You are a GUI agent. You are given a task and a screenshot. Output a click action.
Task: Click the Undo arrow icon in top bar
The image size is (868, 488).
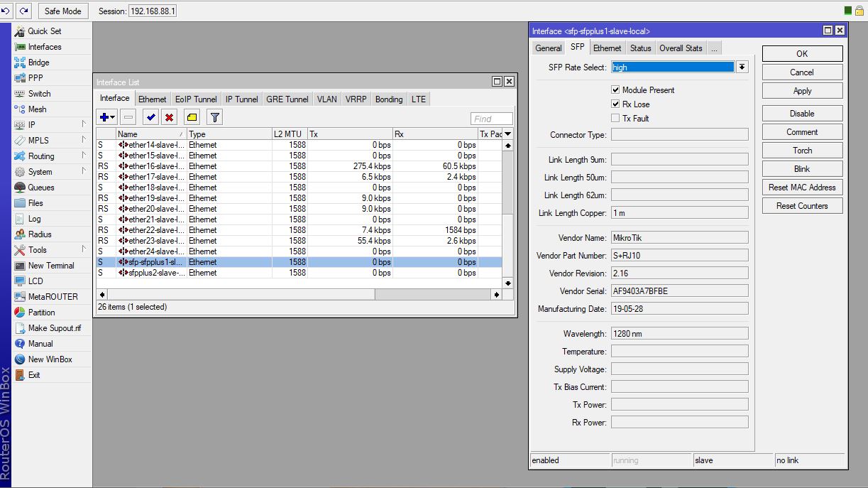[x=6, y=11]
